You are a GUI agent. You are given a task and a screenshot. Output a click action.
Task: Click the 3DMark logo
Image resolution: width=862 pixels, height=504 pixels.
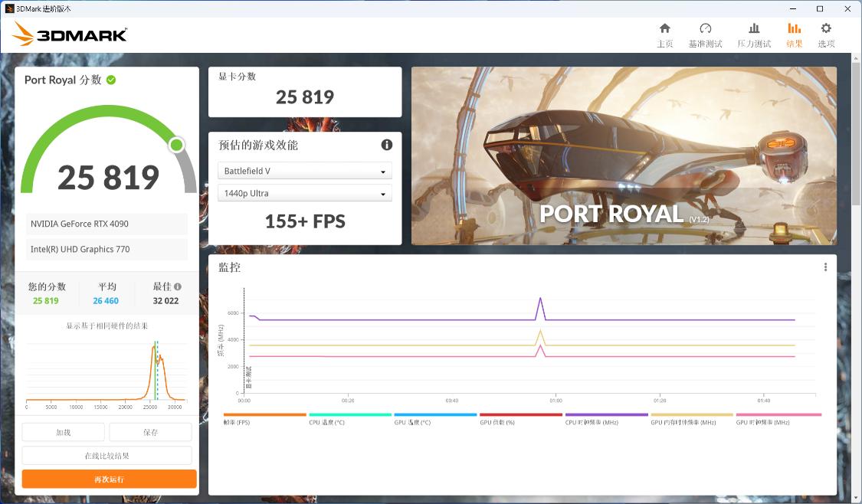pyautogui.click(x=70, y=34)
